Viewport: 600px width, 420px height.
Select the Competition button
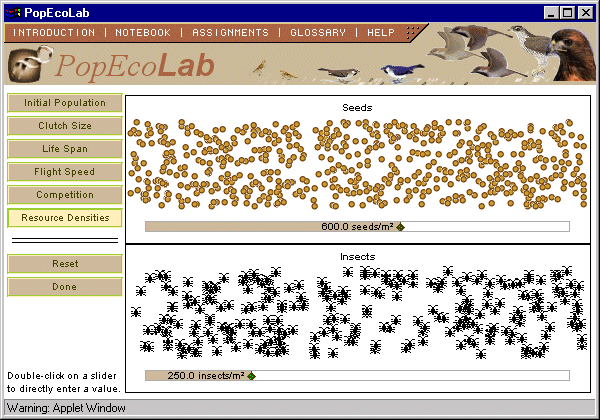pos(65,195)
